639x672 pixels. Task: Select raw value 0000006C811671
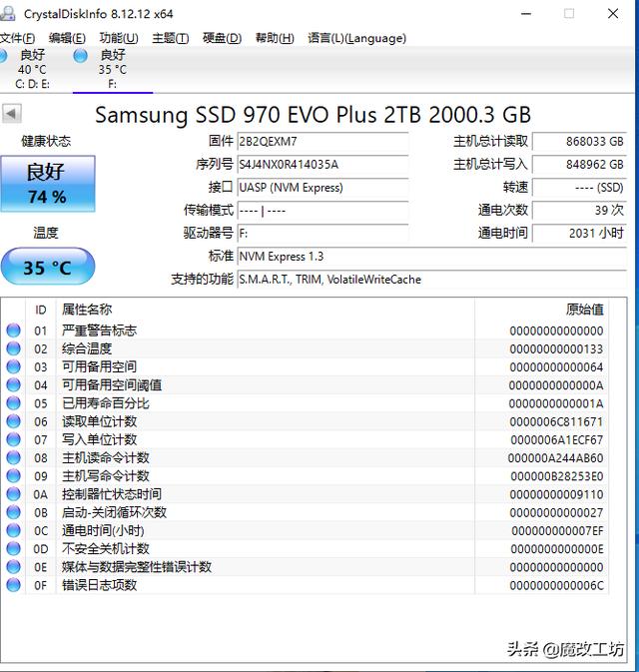click(556, 421)
